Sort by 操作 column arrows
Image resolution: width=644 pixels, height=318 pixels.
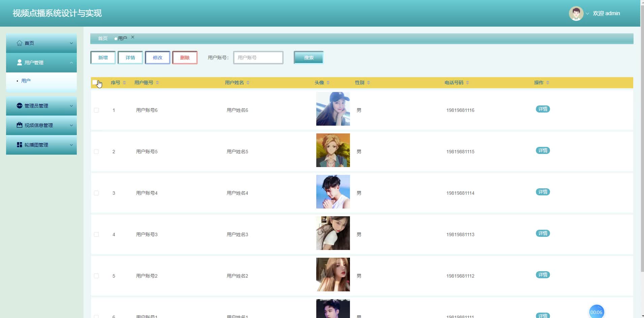(548, 83)
